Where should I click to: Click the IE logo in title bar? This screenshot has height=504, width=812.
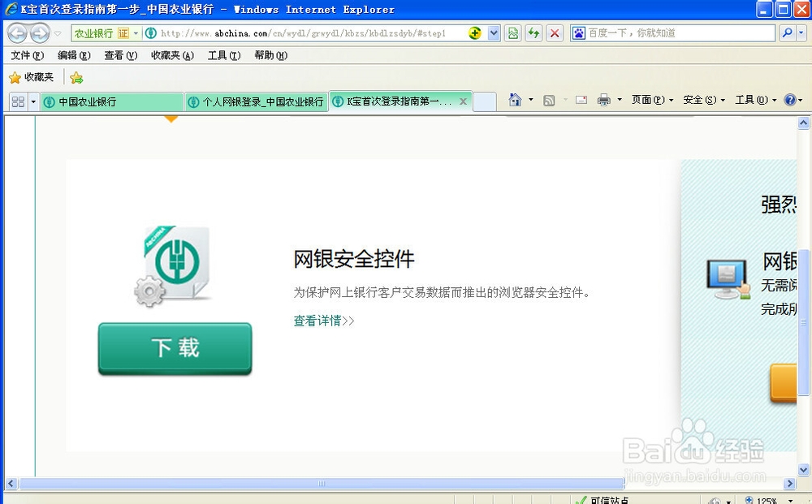point(11,9)
